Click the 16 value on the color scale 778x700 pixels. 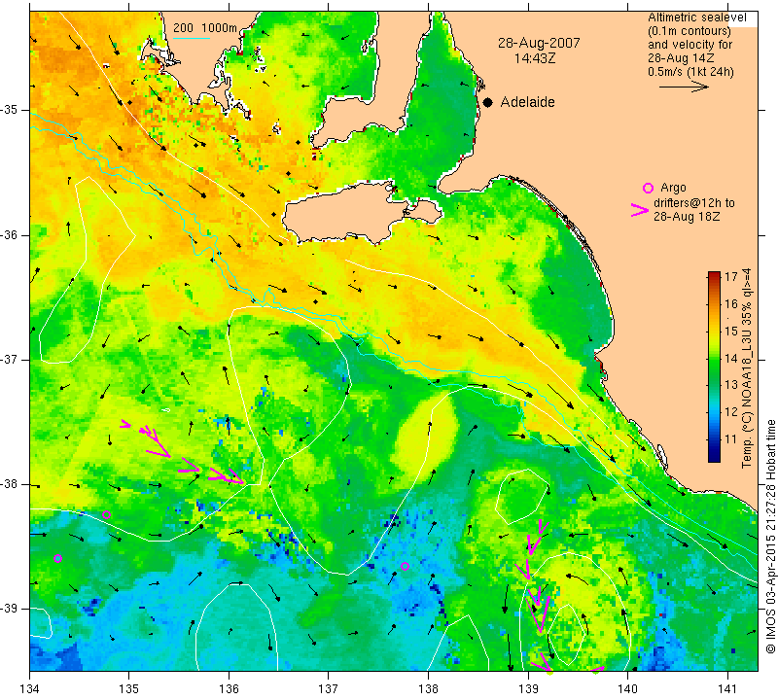pyautogui.click(x=731, y=303)
